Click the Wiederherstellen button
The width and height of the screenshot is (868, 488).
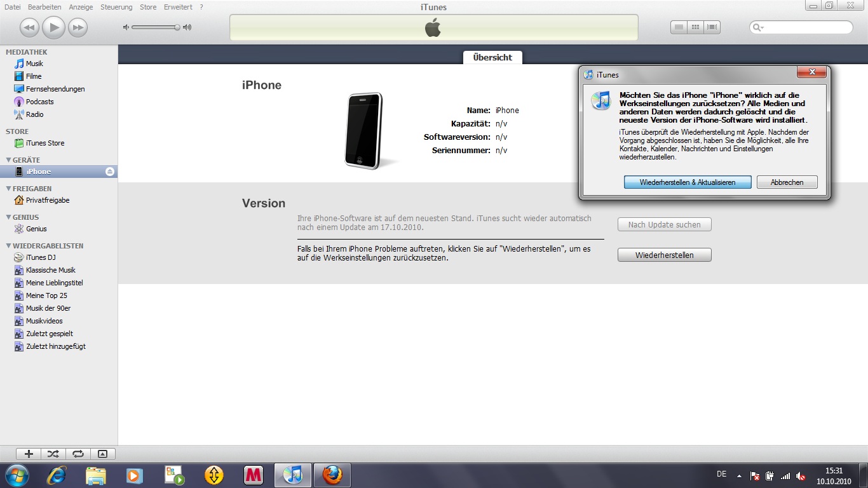pos(665,255)
